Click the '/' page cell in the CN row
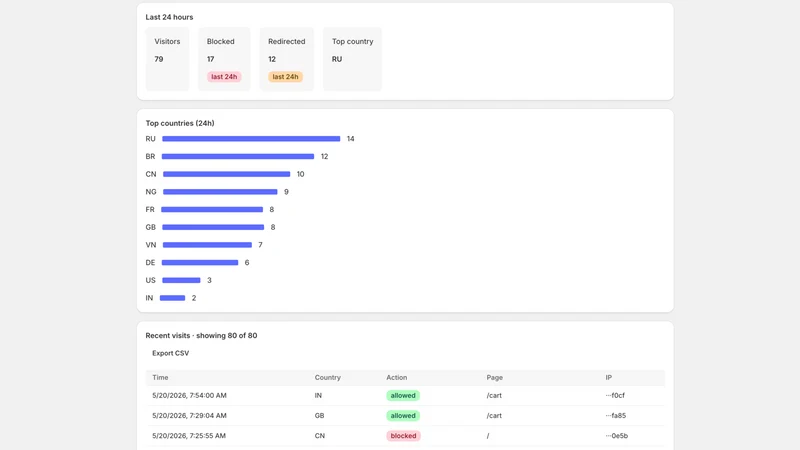The image size is (800, 450). tap(488, 436)
